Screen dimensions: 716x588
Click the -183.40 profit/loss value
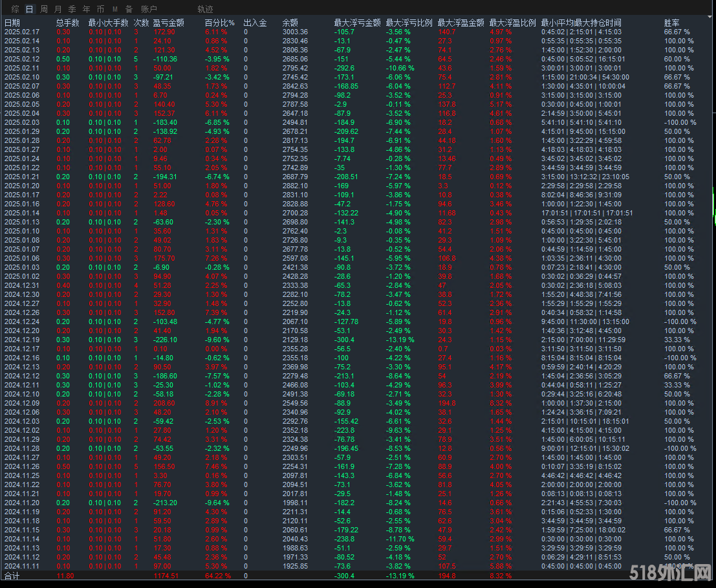tap(166, 122)
